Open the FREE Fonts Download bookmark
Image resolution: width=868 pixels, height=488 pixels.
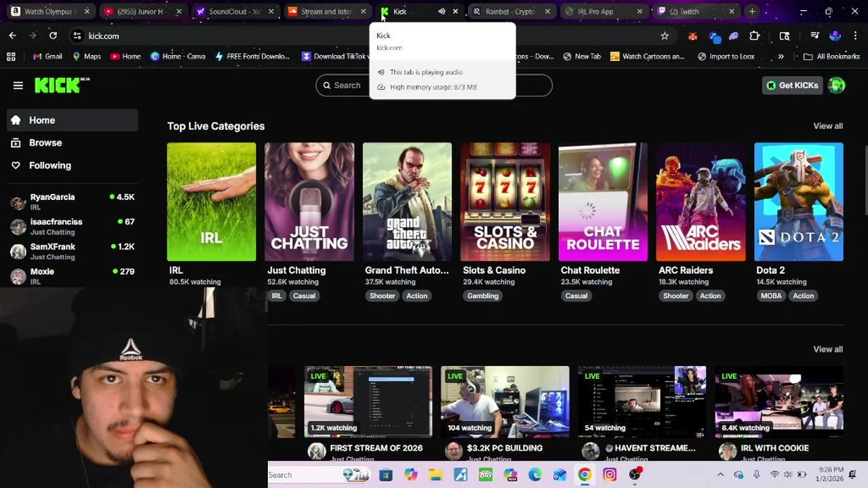coord(252,56)
